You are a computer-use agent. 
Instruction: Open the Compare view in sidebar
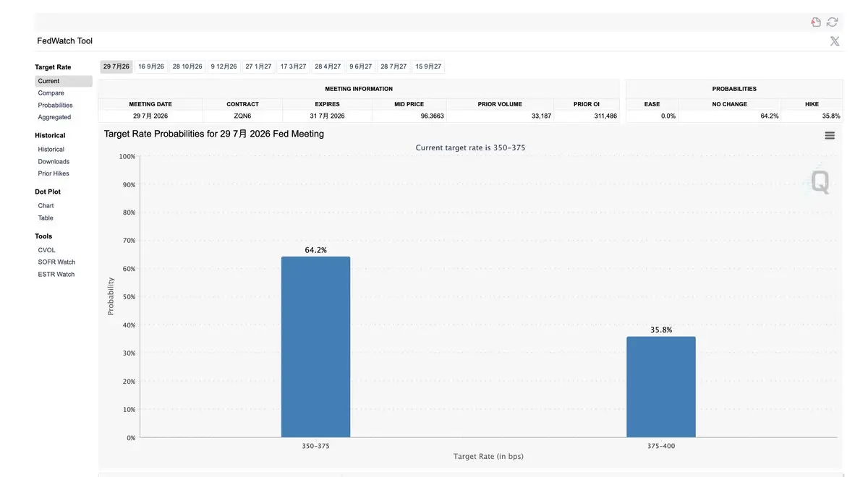pyautogui.click(x=51, y=93)
